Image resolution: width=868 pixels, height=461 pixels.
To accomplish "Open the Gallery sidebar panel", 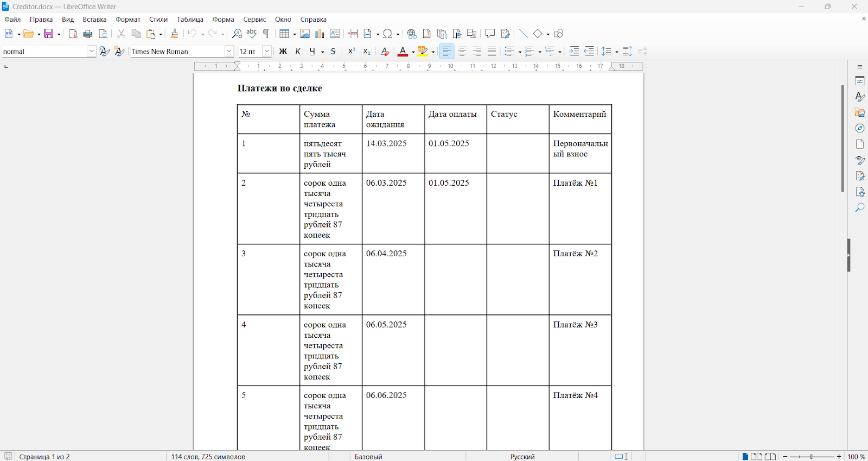I will click(860, 112).
